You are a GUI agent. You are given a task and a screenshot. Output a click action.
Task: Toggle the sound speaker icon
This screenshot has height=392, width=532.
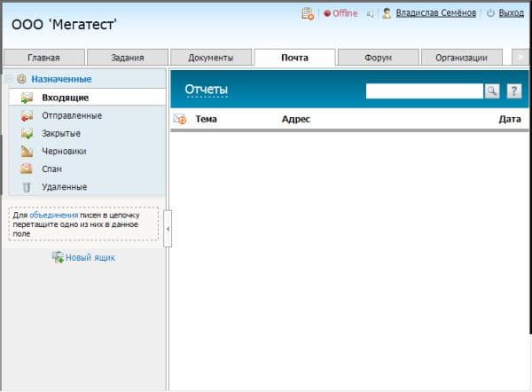pos(370,14)
